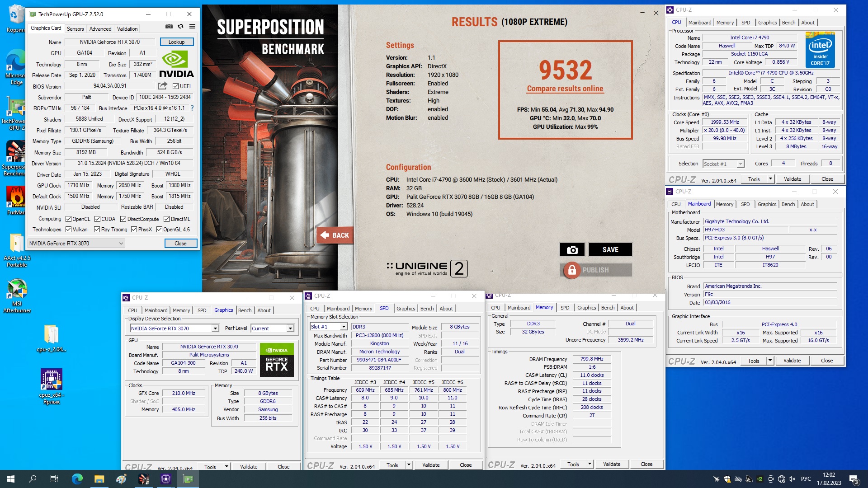Select cpuz_x64 shortcut on desktop
The height and width of the screenshot is (488, 868).
point(52,386)
